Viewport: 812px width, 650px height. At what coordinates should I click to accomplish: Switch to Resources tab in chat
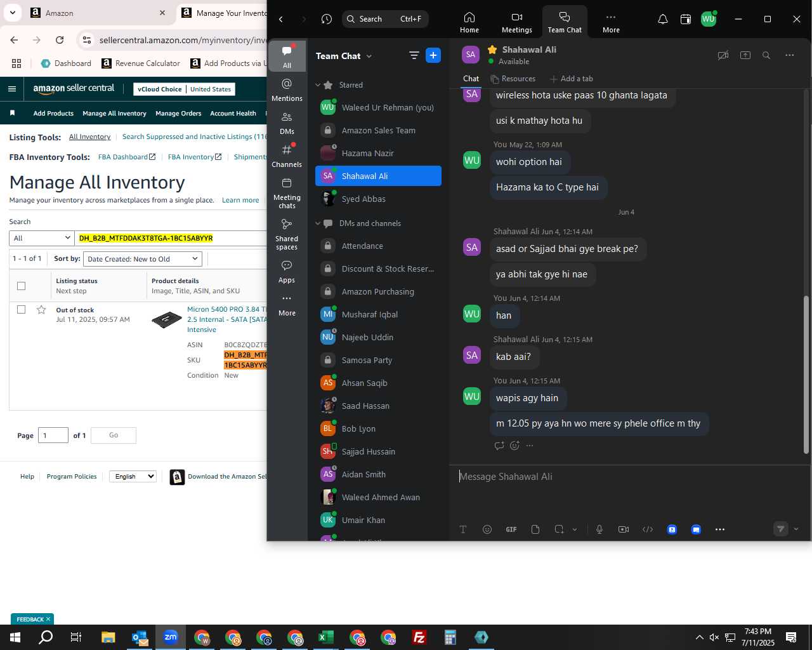[x=513, y=79]
